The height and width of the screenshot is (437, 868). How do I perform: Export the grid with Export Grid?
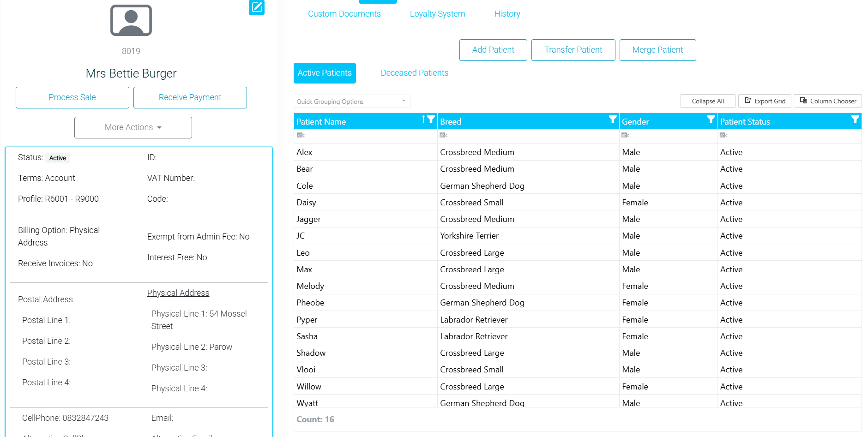pos(765,101)
